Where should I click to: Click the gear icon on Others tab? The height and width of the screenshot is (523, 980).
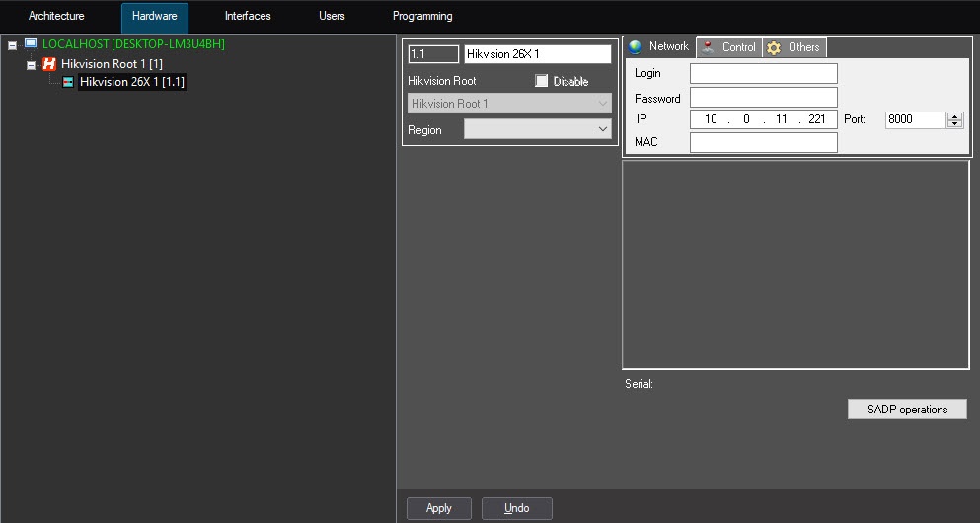(x=774, y=47)
